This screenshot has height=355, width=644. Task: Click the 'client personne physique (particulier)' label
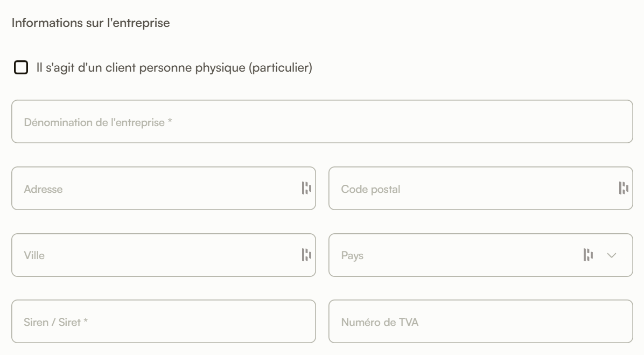174,68
